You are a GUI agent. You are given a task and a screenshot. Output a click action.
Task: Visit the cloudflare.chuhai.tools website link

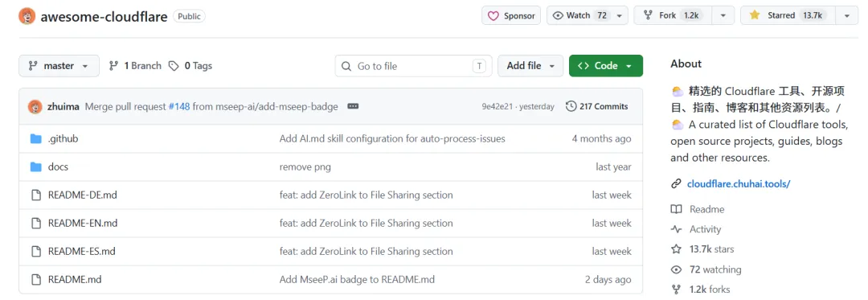click(x=739, y=183)
